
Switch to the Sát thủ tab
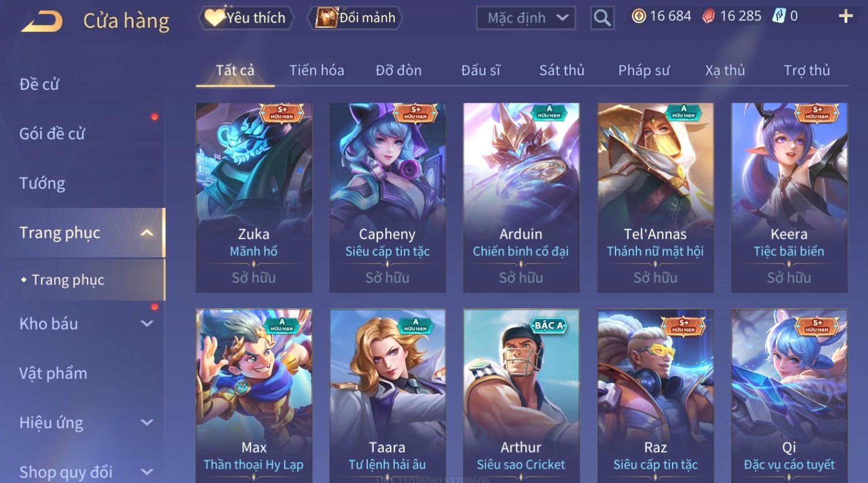tap(561, 70)
